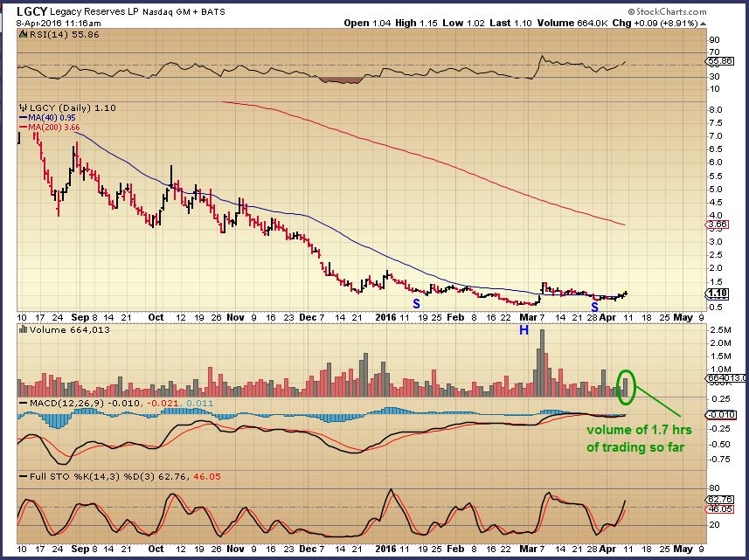Click the MACD(12,26,9) indicator label
Screen dimensions: 749x560
(66, 404)
